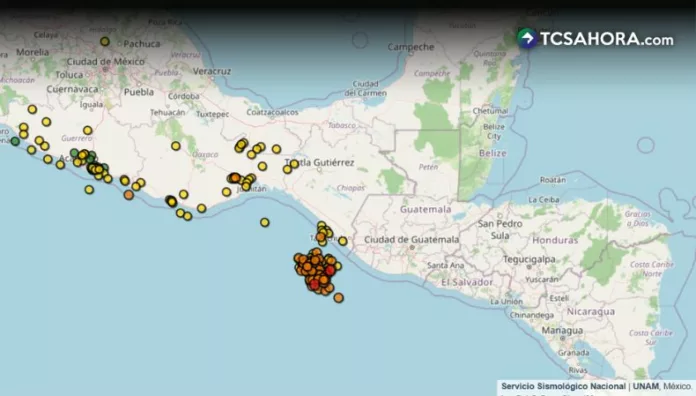Click the Ciudad de México map label
Image resolution: width=696 pixels, height=396 pixels.
106,61
